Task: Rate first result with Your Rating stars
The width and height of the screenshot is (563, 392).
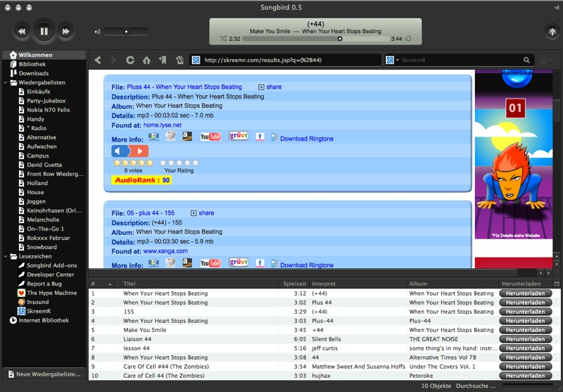Action: [179, 163]
